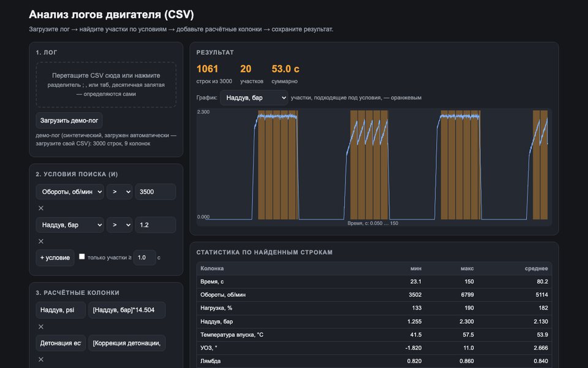This screenshot has height=368, width=588.
Task: Click the Температура впуска max value 57.5
Action: pyautogui.click(x=468, y=335)
